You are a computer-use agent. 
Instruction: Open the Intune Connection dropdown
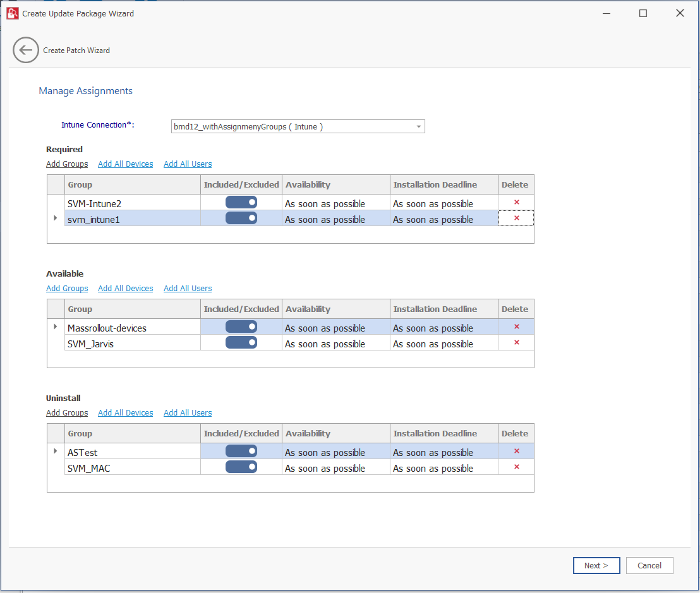click(x=418, y=127)
